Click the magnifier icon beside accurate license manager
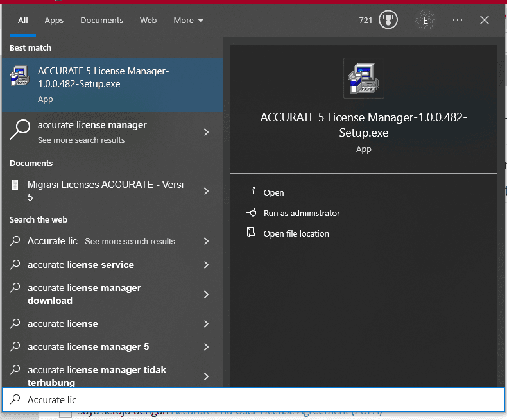Image resolution: width=507 pixels, height=420 pixels. click(x=20, y=130)
